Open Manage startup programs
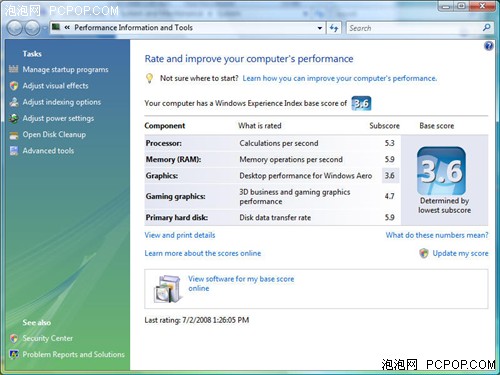 (65, 70)
